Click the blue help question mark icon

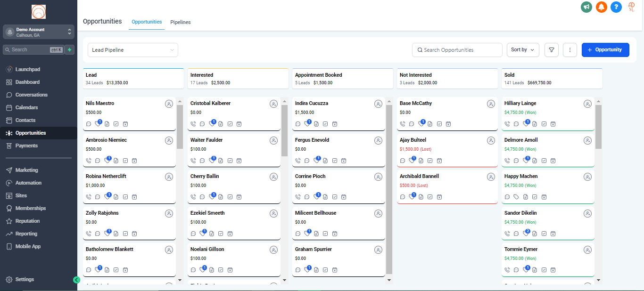pyautogui.click(x=616, y=7)
